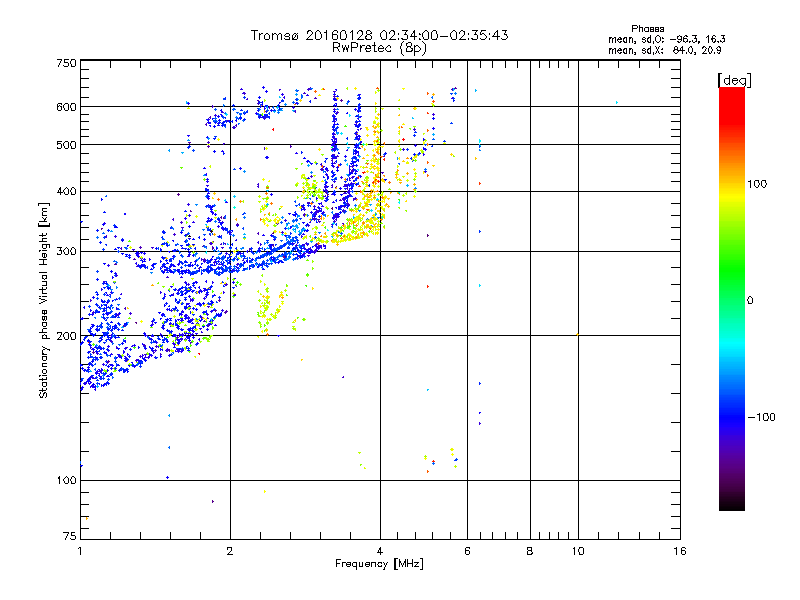Click the plot title 'Tromsø 20160128 02:34:00-02:35:43'
Viewport: 800px width, 600px height.
[x=379, y=35]
